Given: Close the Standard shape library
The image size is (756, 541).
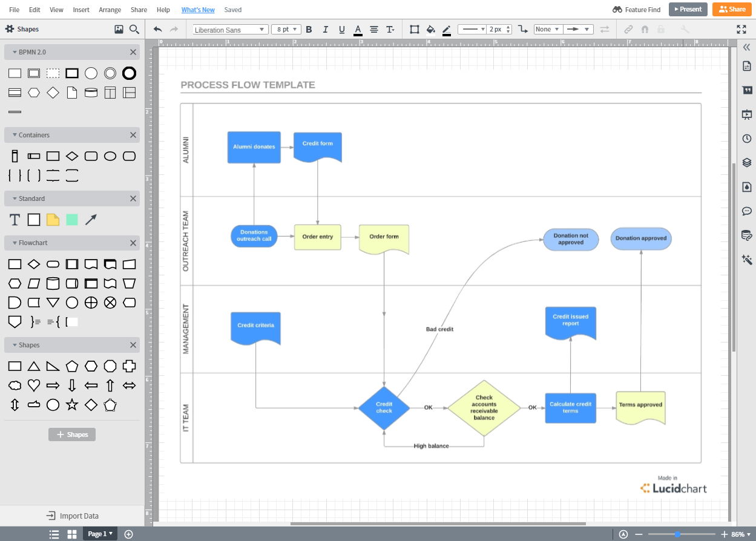Looking at the screenshot, I should click(x=133, y=198).
